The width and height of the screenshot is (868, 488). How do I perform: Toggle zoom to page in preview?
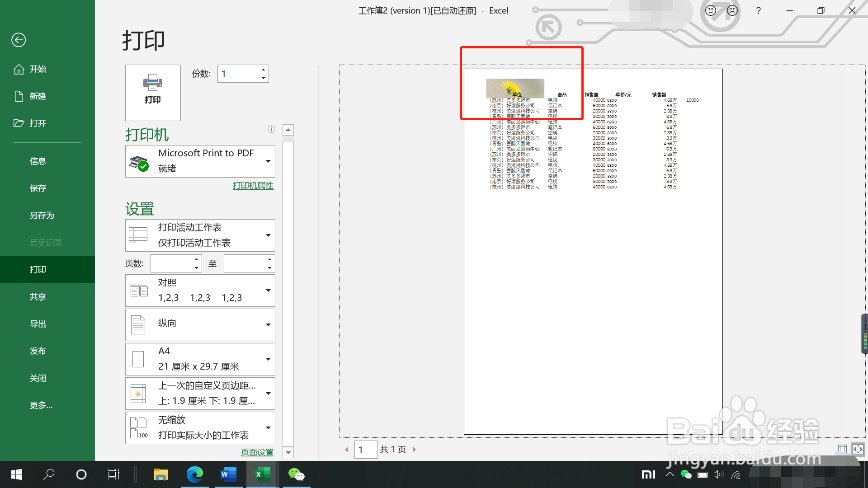858,449
